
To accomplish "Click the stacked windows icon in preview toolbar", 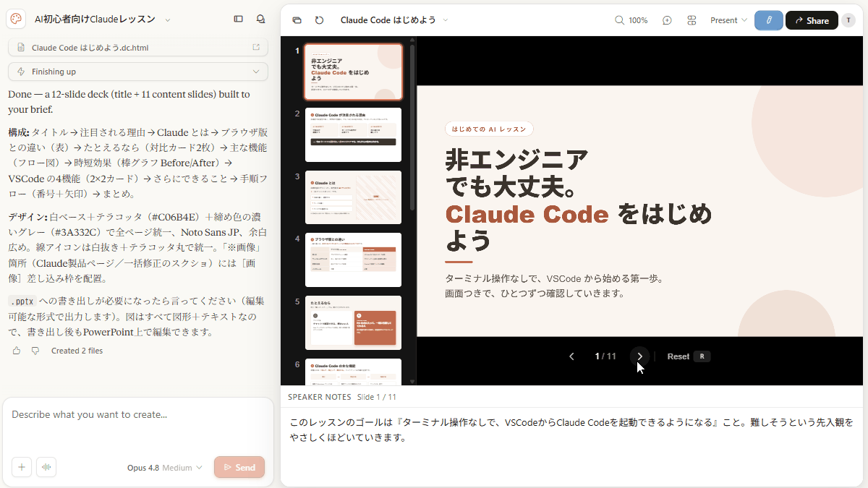I will coord(297,20).
